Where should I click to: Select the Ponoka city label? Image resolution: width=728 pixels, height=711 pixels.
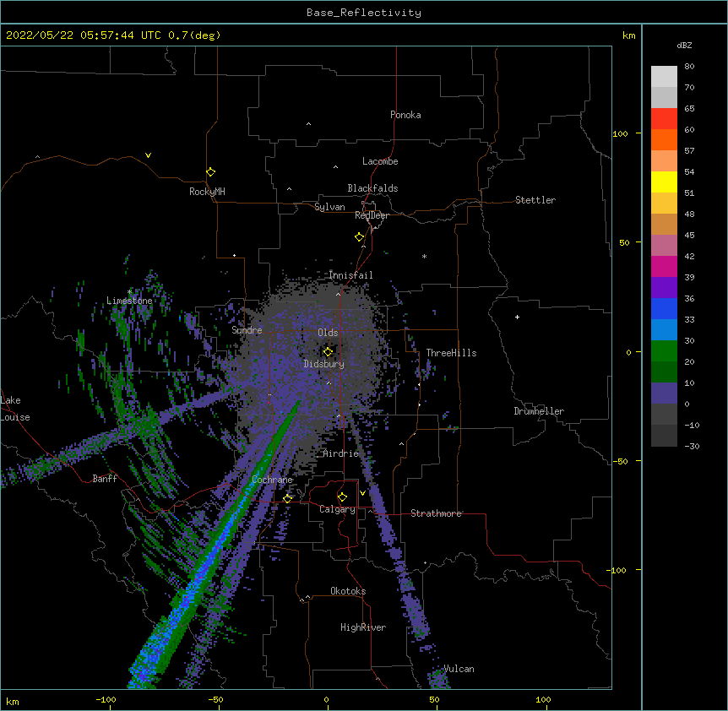pyautogui.click(x=405, y=115)
